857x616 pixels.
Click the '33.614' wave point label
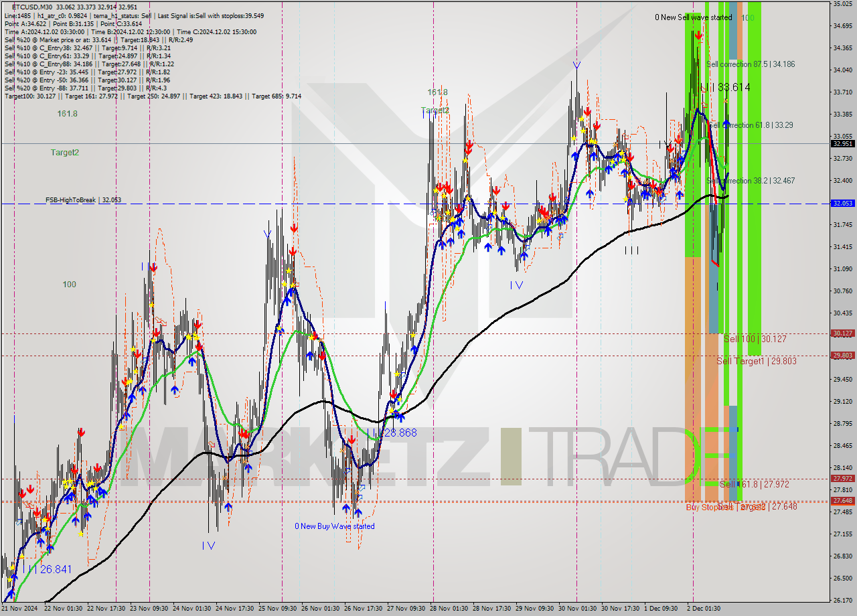tap(733, 88)
